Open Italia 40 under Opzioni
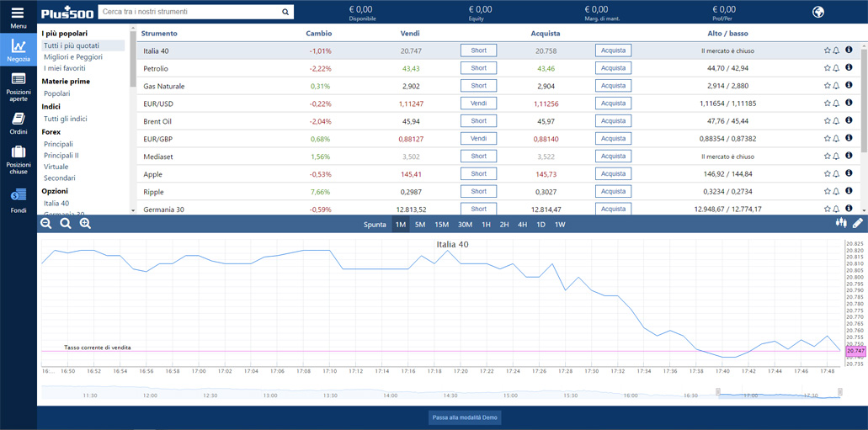868x430 pixels. (x=56, y=203)
